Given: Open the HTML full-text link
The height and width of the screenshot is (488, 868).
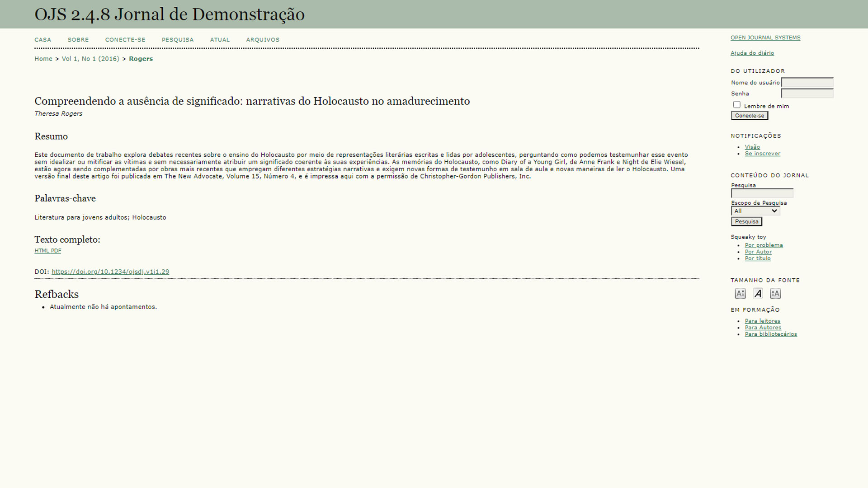Looking at the screenshot, I should coord(42,251).
